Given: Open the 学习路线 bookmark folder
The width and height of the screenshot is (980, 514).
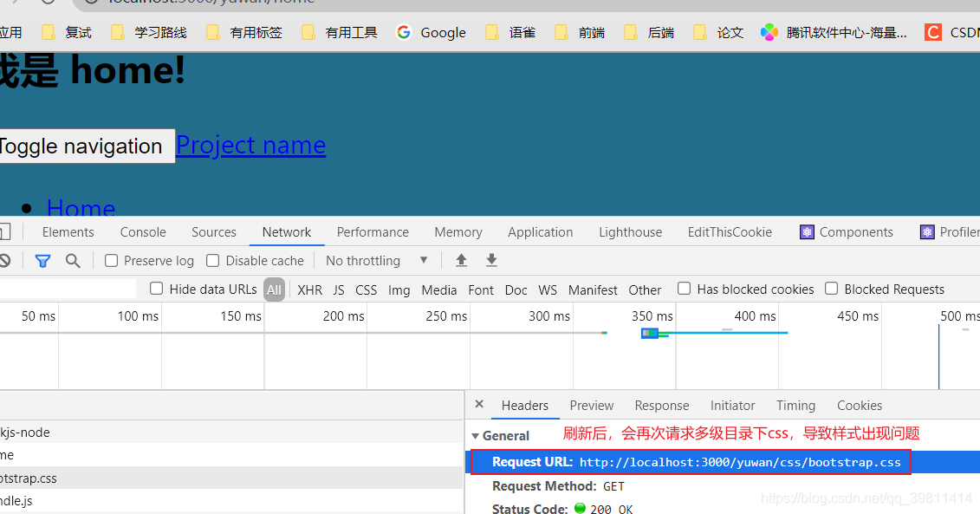Looking at the screenshot, I should 149,32.
